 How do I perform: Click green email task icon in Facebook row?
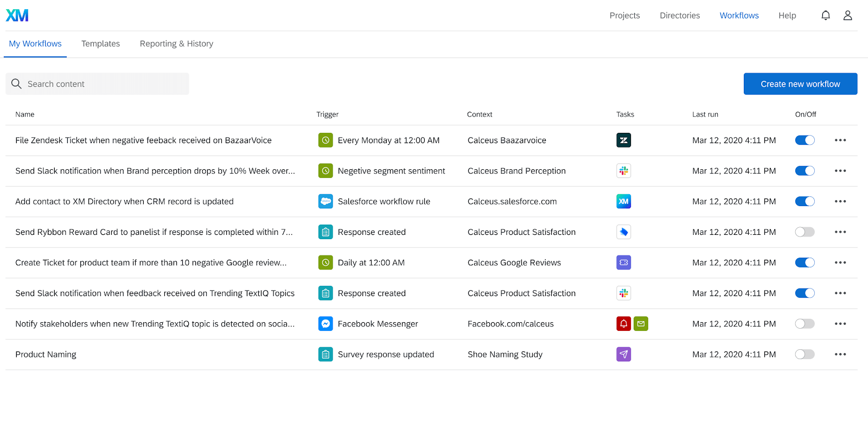pyautogui.click(x=641, y=324)
